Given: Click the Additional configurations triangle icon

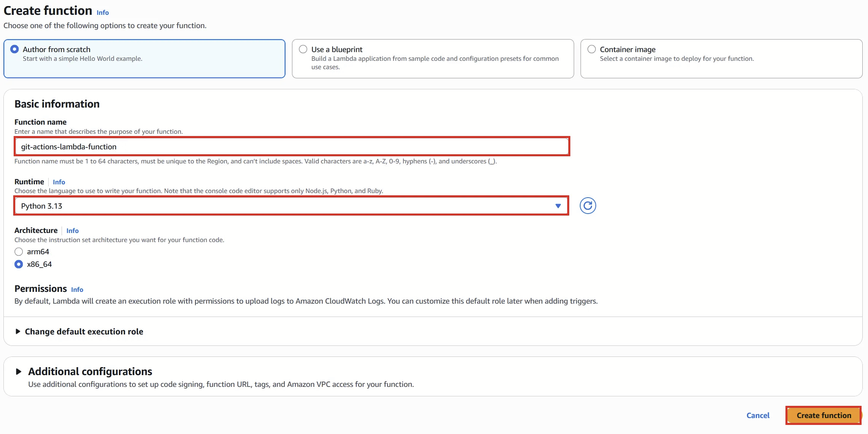Looking at the screenshot, I should click(18, 371).
